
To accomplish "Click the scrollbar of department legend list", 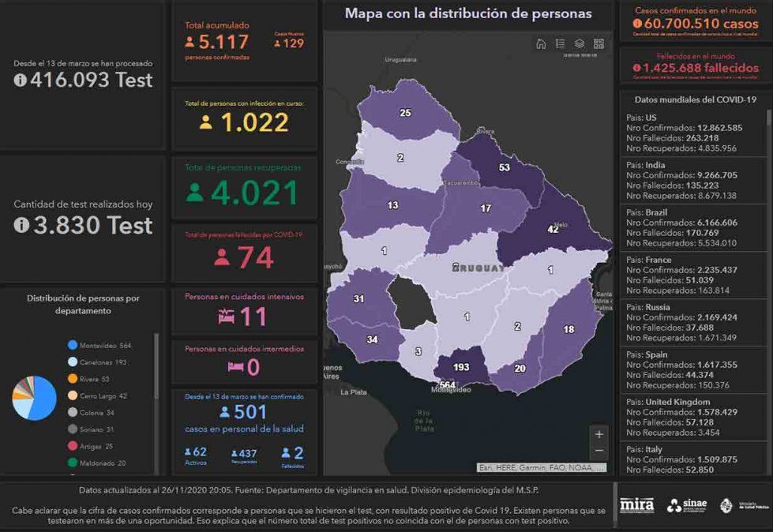I will click(x=156, y=379).
